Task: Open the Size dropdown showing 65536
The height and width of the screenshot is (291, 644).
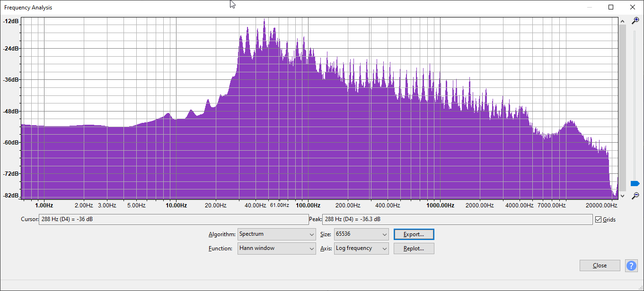Action: (x=361, y=234)
